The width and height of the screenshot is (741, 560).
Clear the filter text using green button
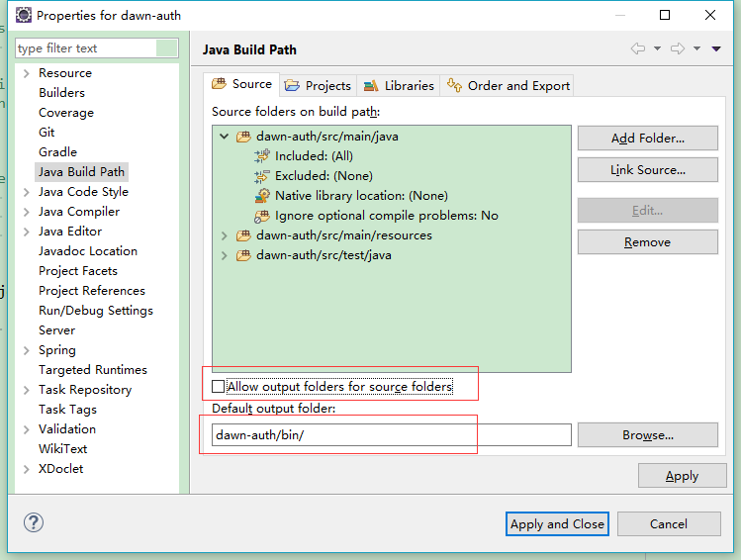pyautogui.click(x=166, y=48)
